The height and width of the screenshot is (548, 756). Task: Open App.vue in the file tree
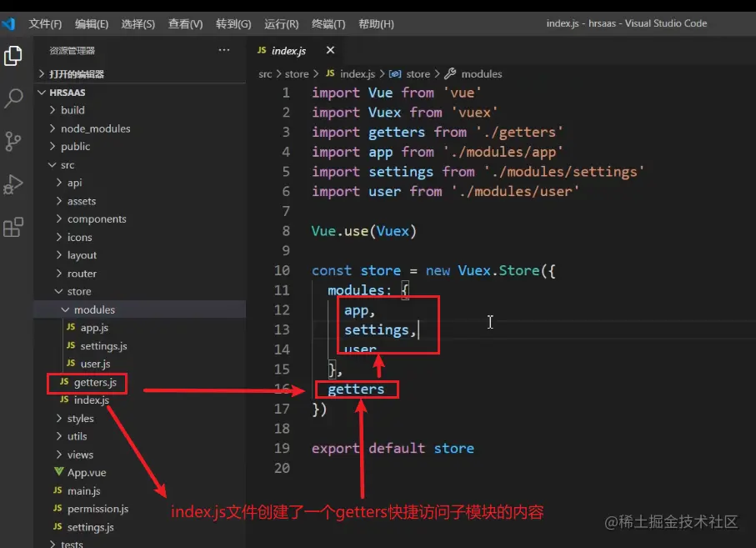click(x=140, y=472)
